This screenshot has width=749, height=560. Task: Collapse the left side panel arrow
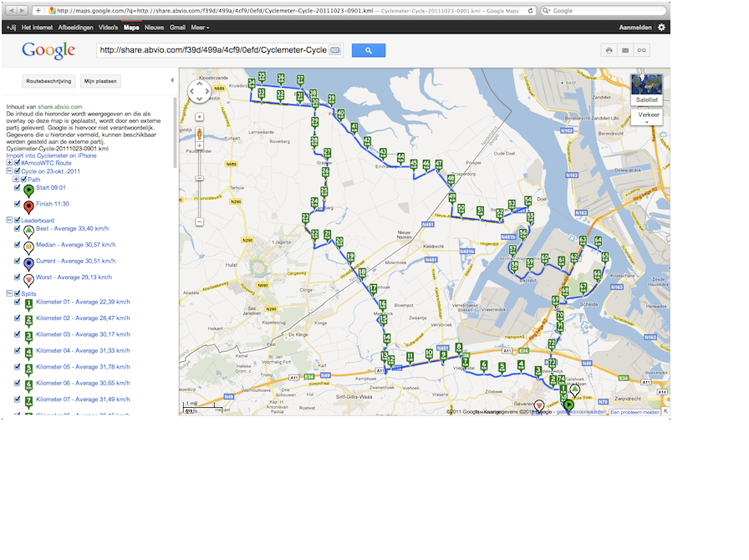[172, 80]
